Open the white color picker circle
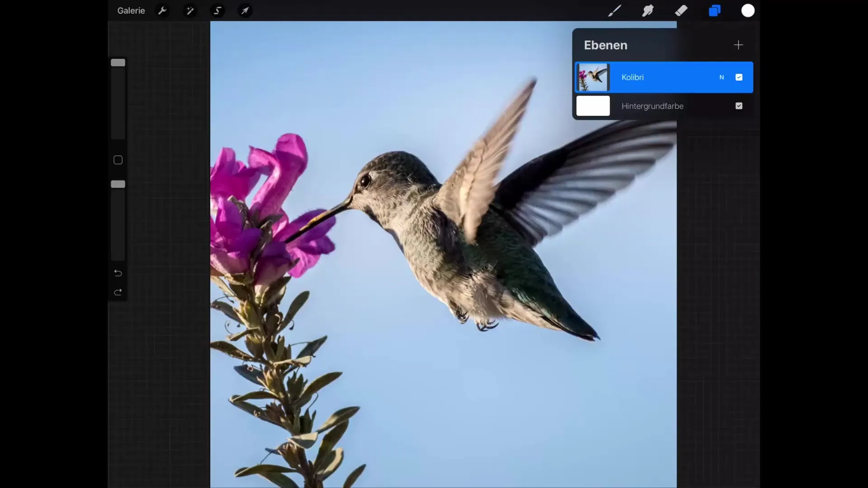The width and height of the screenshot is (868, 488). click(748, 10)
